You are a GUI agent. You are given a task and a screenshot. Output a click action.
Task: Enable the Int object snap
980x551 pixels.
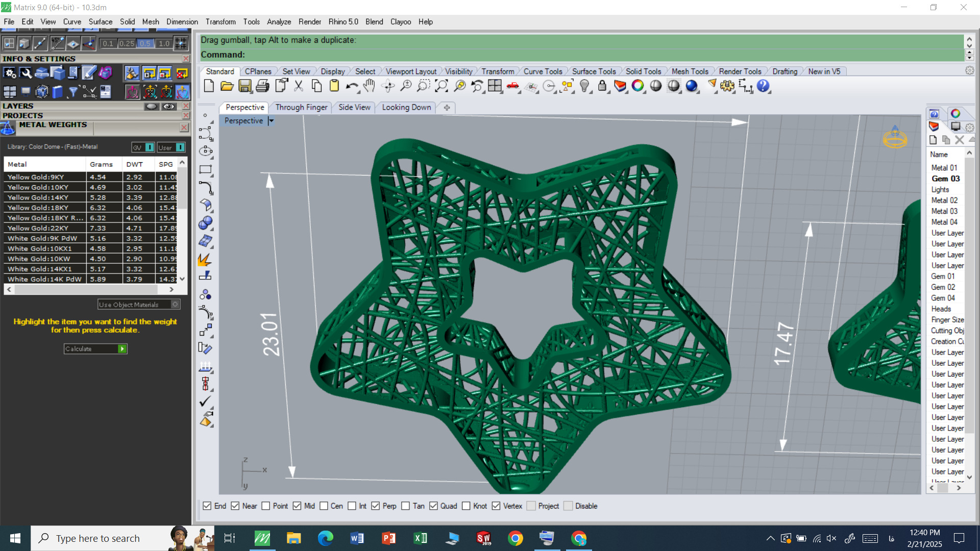pos(352,506)
